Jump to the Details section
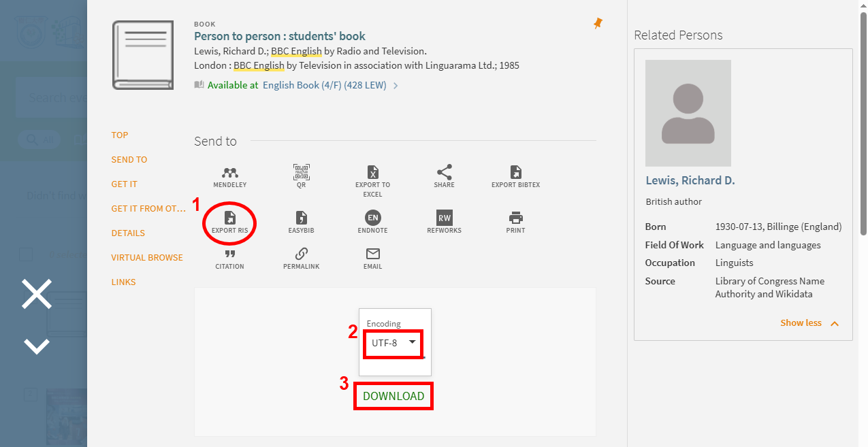868x447 pixels. click(128, 233)
